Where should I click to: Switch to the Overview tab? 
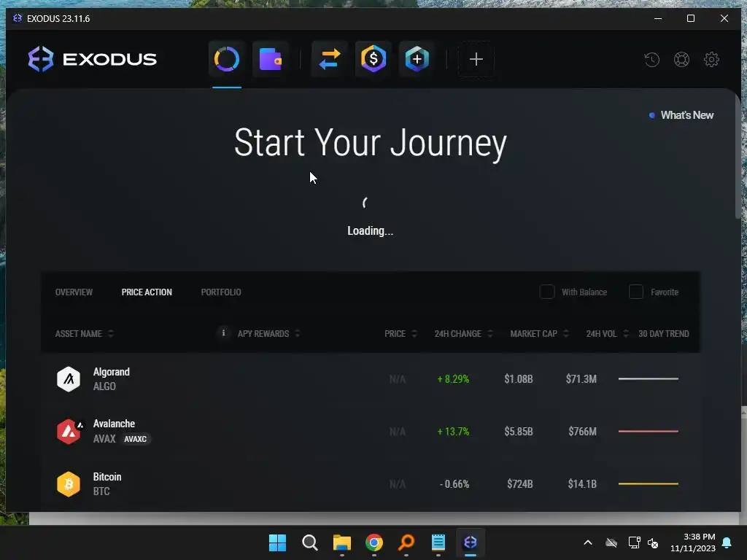74,292
